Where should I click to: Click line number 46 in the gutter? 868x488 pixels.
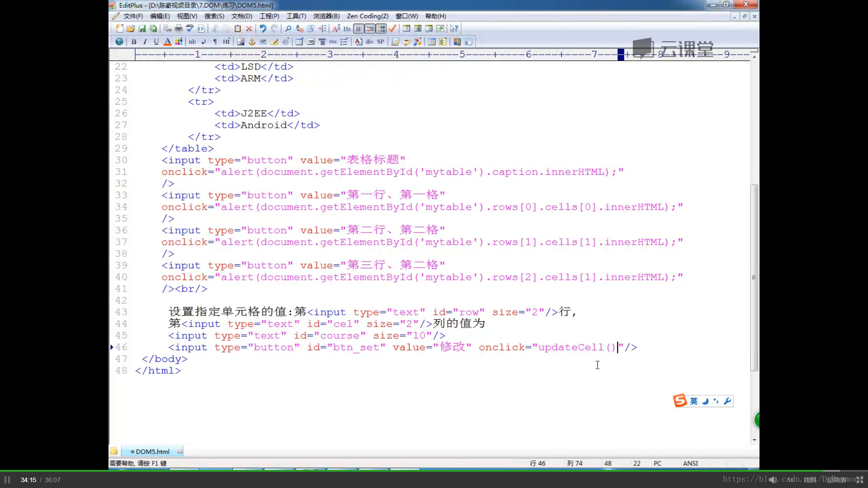(121, 347)
